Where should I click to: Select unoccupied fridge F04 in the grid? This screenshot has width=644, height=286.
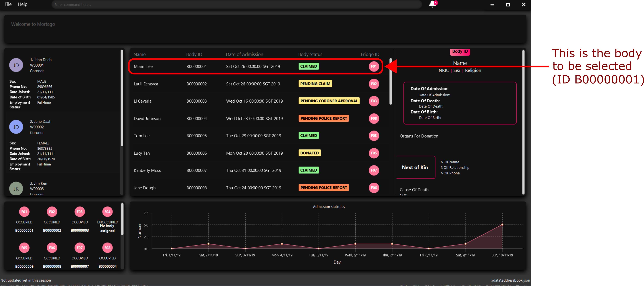(x=108, y=212)
